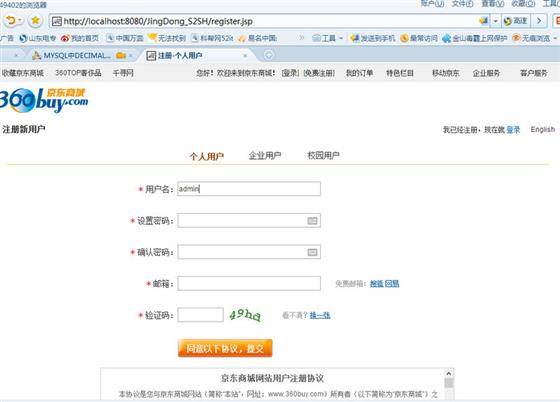Open the 登录 link beside 我已经注册
The image size is (560, 402).
pos(513,130)
